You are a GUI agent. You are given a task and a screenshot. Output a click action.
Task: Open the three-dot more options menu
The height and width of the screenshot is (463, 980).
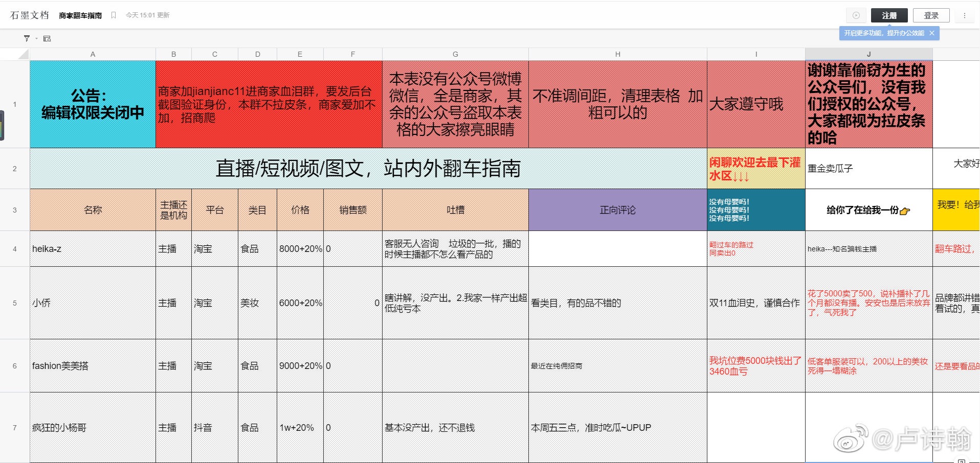click(x=965, y=15)
